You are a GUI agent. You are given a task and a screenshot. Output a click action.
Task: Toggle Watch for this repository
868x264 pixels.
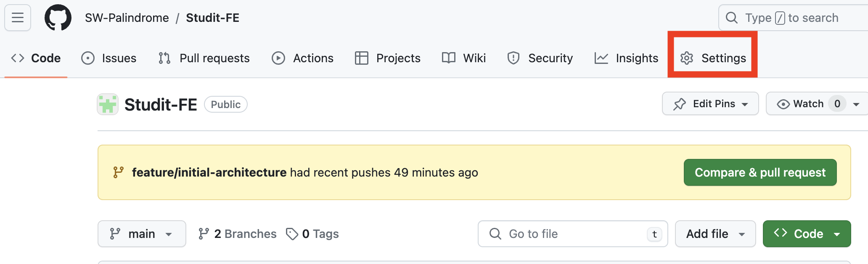click(x=801, y=104)
